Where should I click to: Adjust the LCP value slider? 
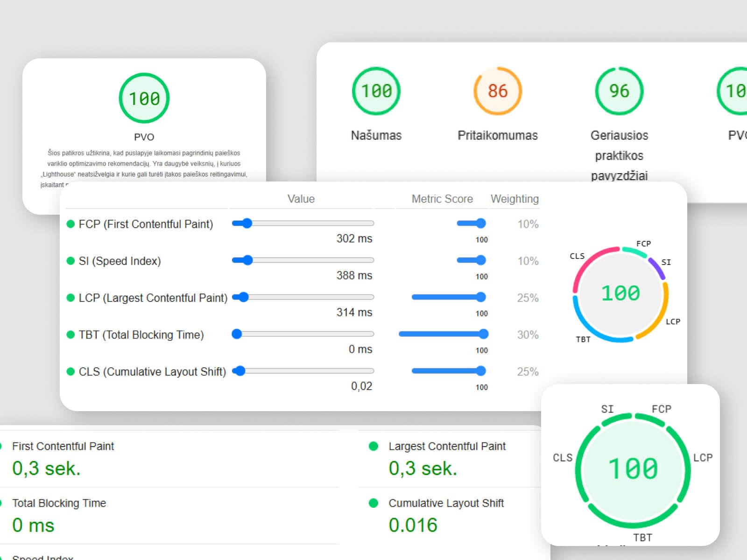coord(303,297)
